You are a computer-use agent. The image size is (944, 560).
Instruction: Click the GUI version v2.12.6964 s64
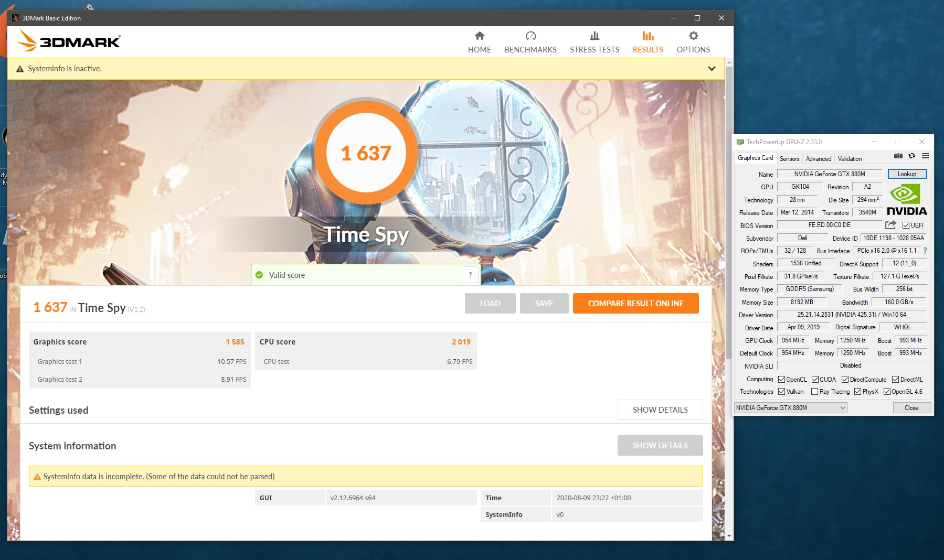353,498
